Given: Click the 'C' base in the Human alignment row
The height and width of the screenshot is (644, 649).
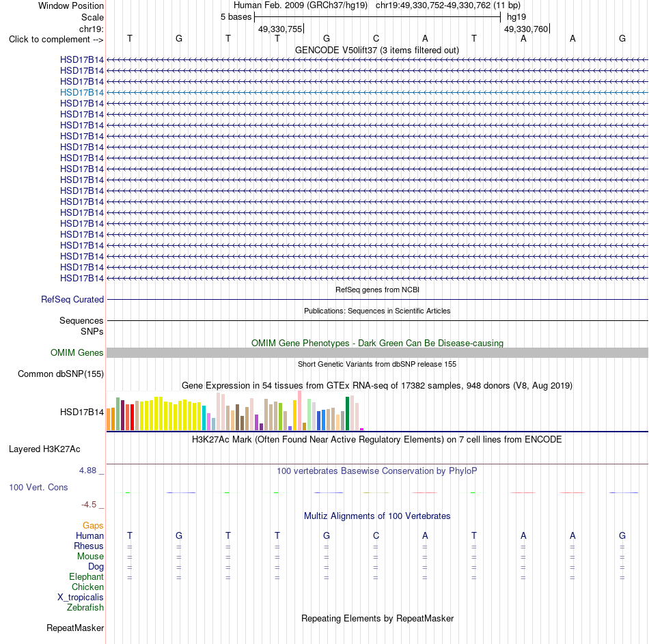Looking at the screenshot, I should point(376,535).
